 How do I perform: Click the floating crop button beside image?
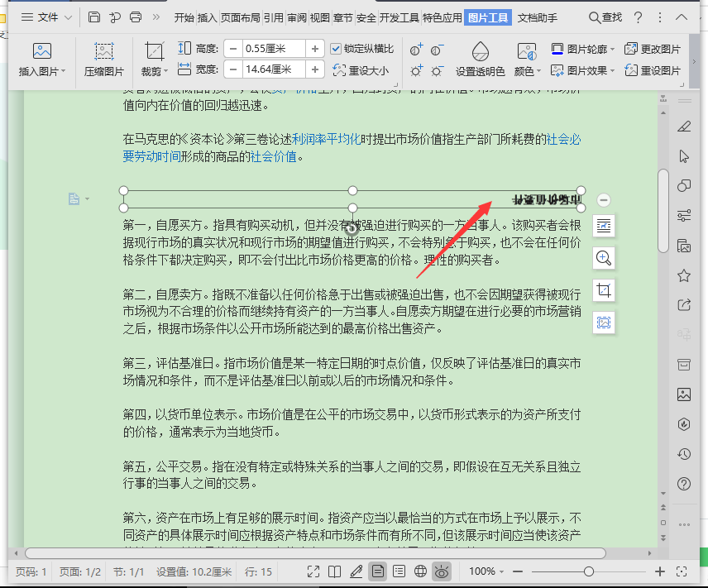pos(604,290)
